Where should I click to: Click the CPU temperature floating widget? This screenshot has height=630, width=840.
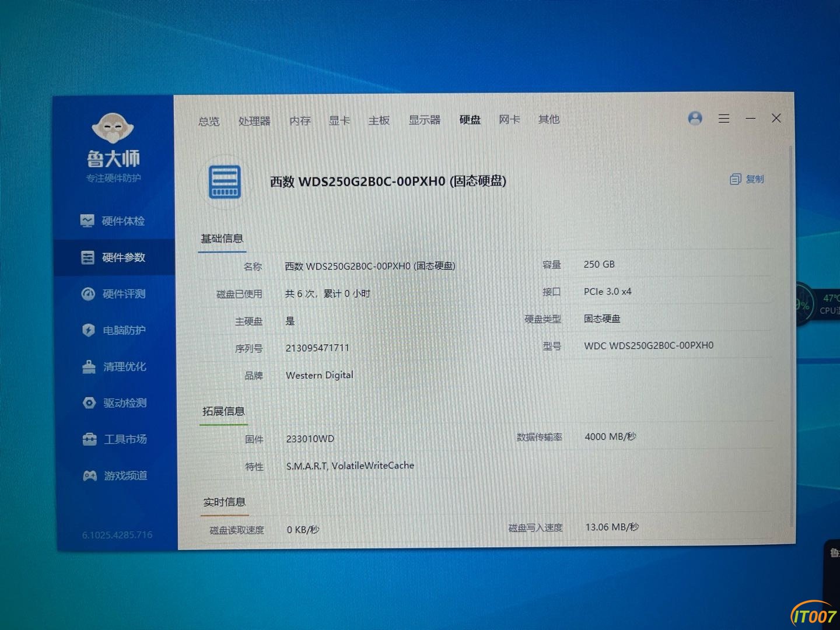[818, 303]
